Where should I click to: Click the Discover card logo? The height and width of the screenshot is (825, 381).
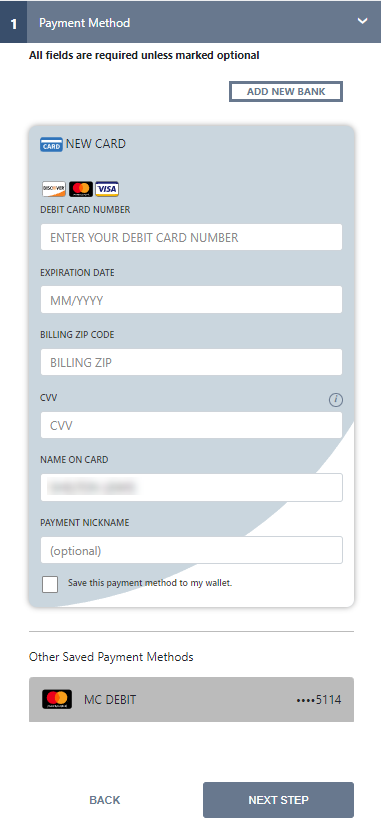[x=54, y=189]
